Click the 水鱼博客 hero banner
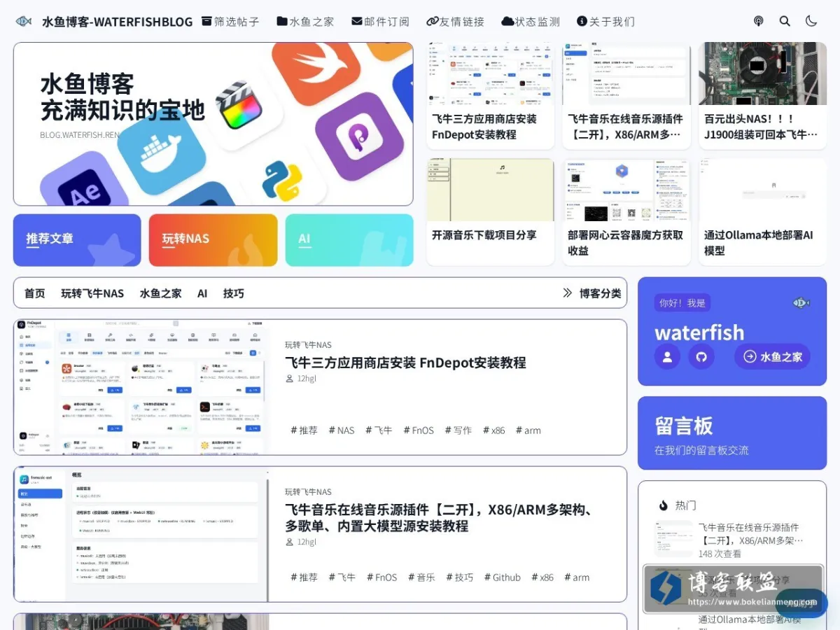 213,124
